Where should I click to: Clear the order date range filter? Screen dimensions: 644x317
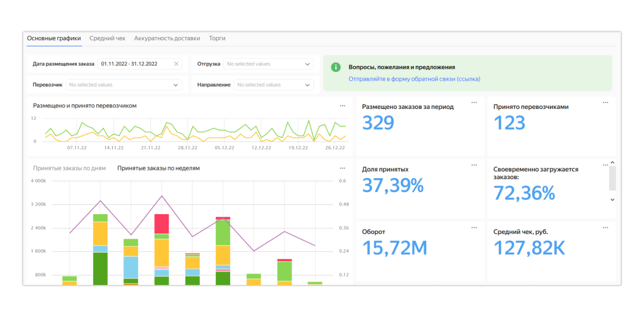[176, 64]
